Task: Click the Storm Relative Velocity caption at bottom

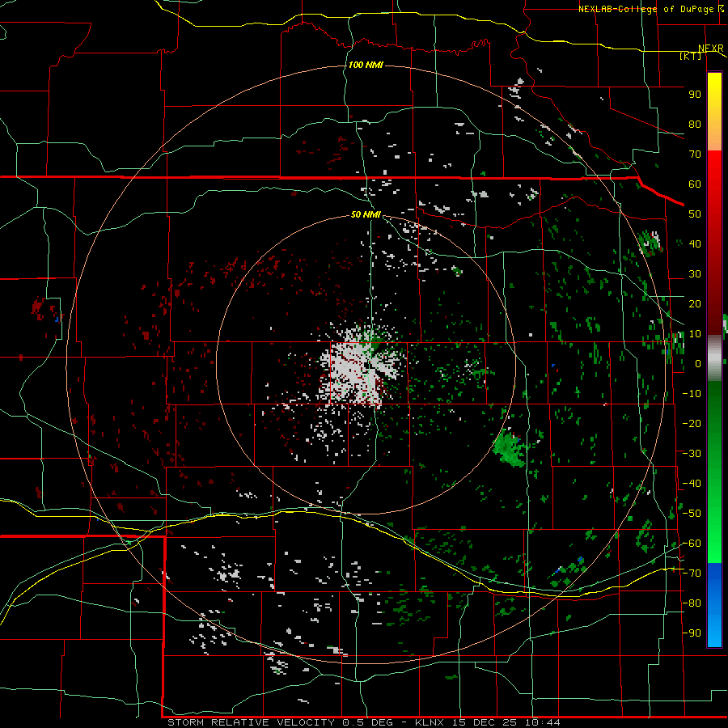Action: click(363, 722)
